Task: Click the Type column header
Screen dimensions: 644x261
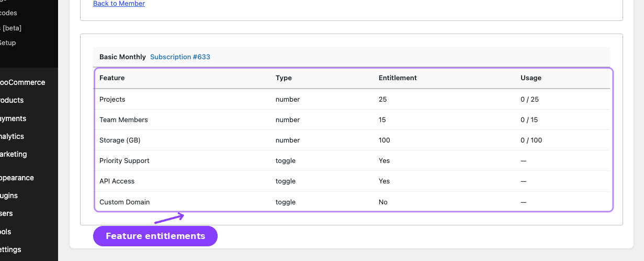Action: (284, 78)
